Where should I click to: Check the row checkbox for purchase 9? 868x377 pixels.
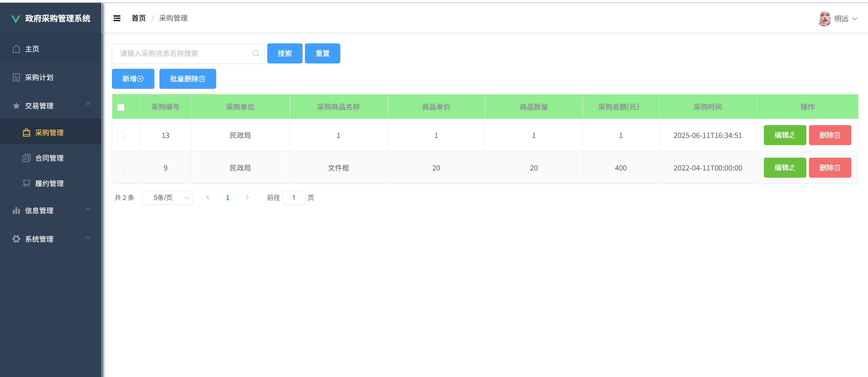point(121,168)
